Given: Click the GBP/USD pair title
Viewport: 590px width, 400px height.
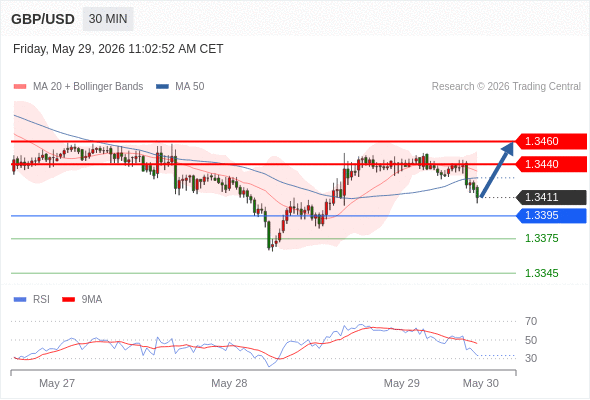Looking at the screenshot, I should [43, 19].
